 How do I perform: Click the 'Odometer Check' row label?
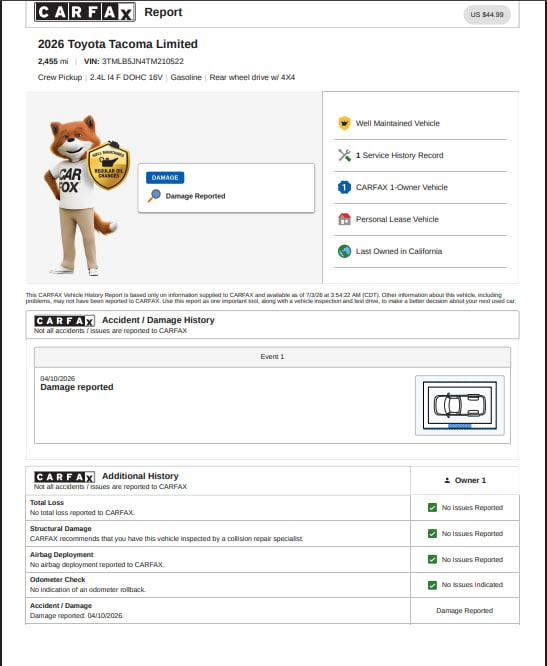[58, 579]
